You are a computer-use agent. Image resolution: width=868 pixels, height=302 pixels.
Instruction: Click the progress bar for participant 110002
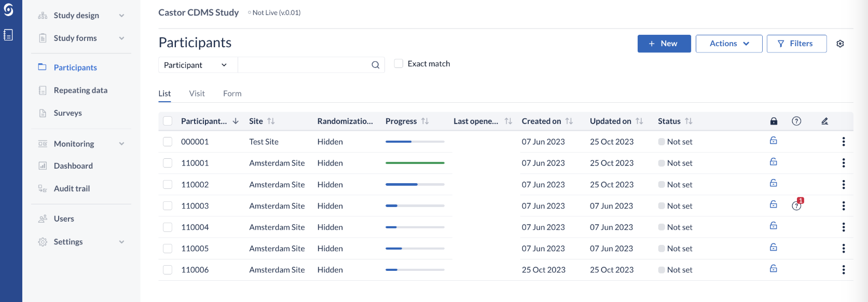[415, 184]
